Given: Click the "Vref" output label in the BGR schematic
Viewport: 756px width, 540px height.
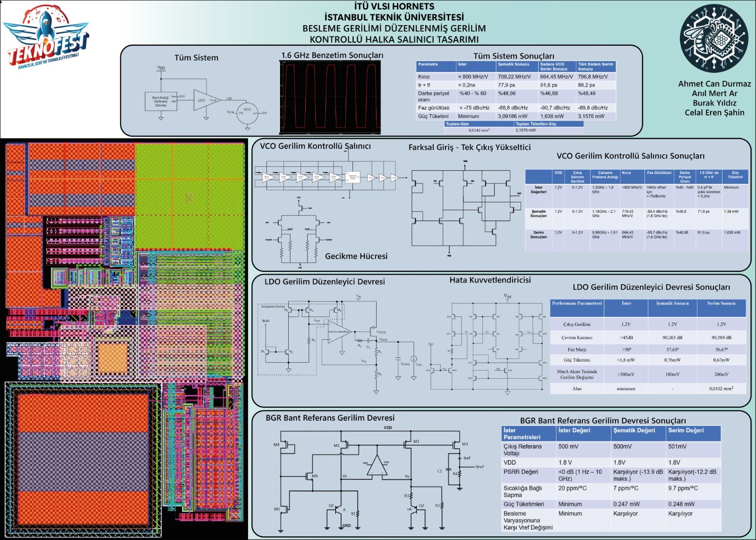Looking at the screenshot, I should point(480,467).
